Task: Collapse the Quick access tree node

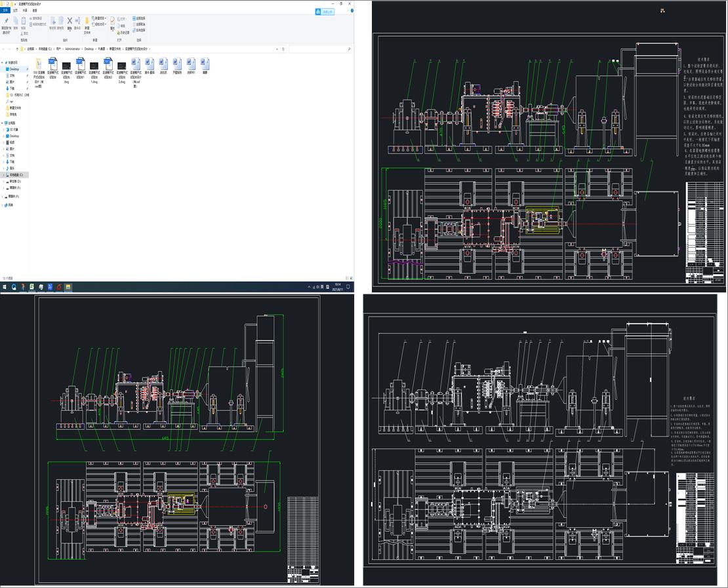Action: pos(3,62)
